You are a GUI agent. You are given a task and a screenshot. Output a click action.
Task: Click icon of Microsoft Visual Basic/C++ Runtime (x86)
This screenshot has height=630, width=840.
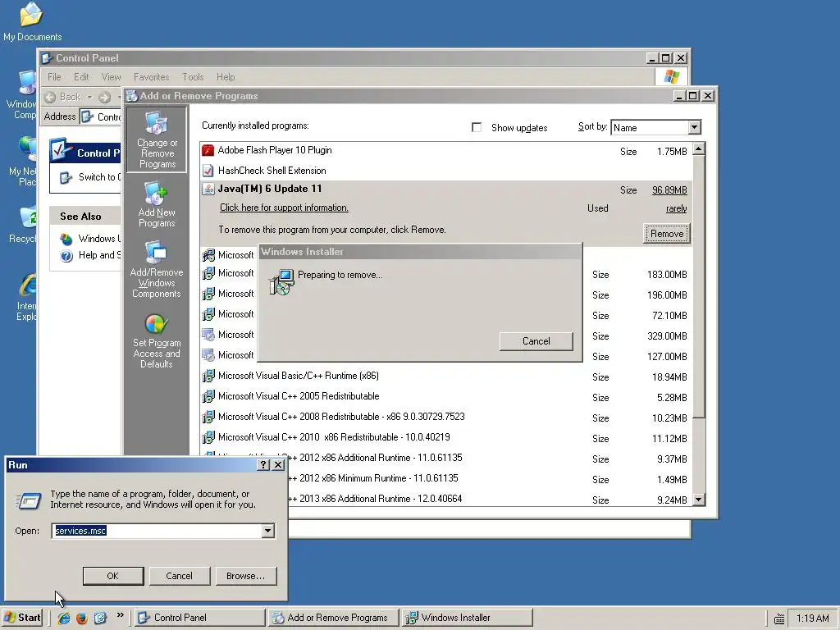point(208,376)
